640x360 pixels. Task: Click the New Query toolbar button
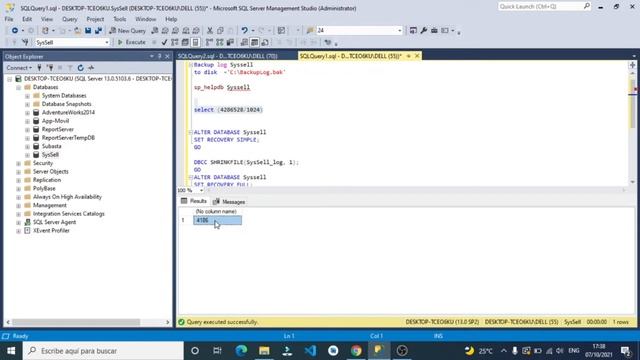pos(127,31)
